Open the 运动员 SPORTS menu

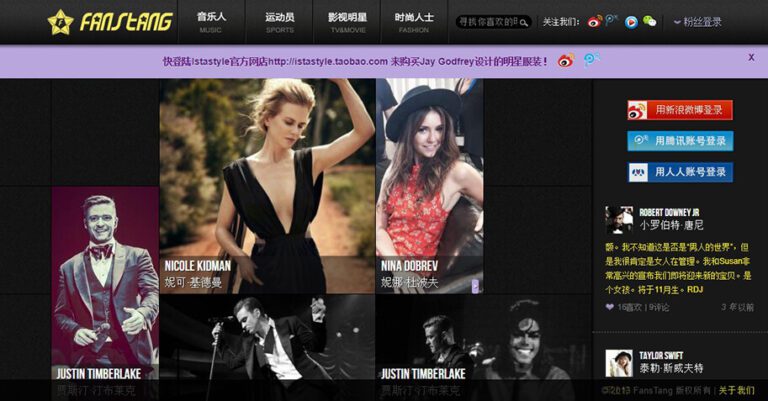280,22
